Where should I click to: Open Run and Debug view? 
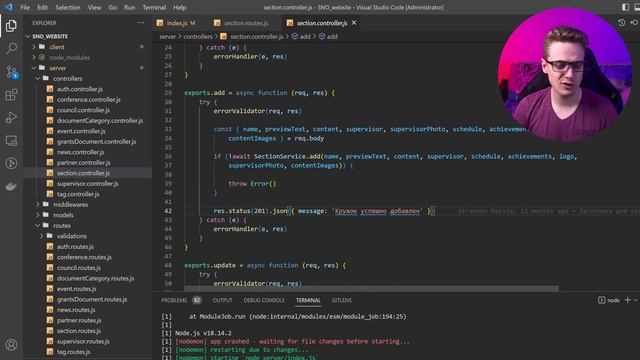click(11, 118)
